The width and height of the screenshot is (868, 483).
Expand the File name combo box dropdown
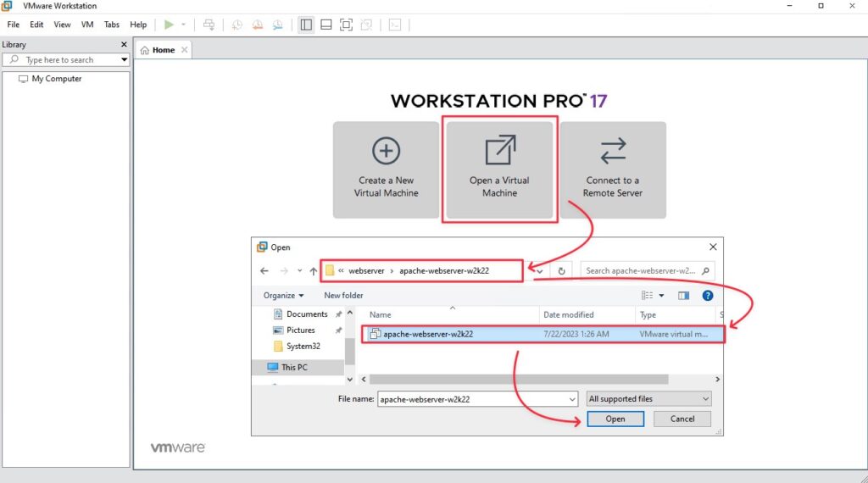pos(572,399)
